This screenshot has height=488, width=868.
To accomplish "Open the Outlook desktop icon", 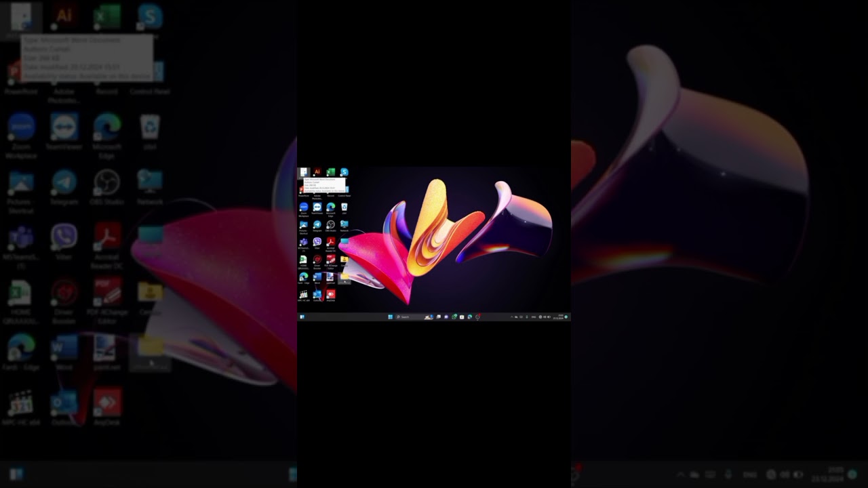I will [x=317, y=294].
